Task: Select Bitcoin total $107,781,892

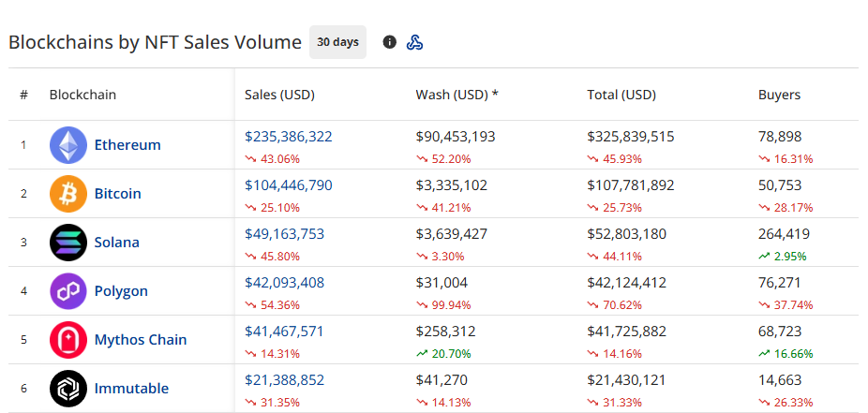Action: tap(631, 185)
